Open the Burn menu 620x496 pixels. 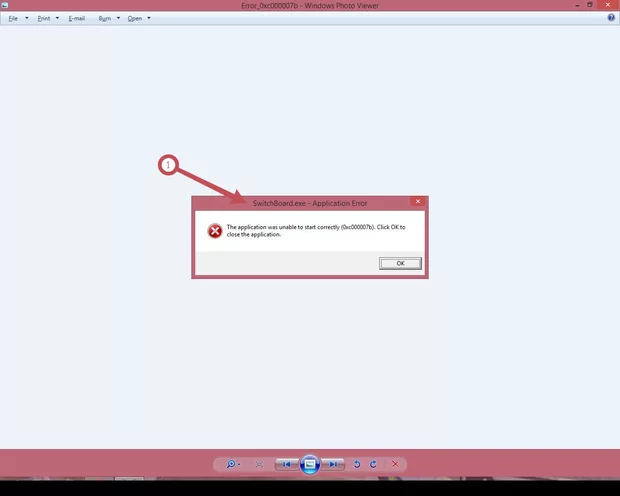coord(105,18)
